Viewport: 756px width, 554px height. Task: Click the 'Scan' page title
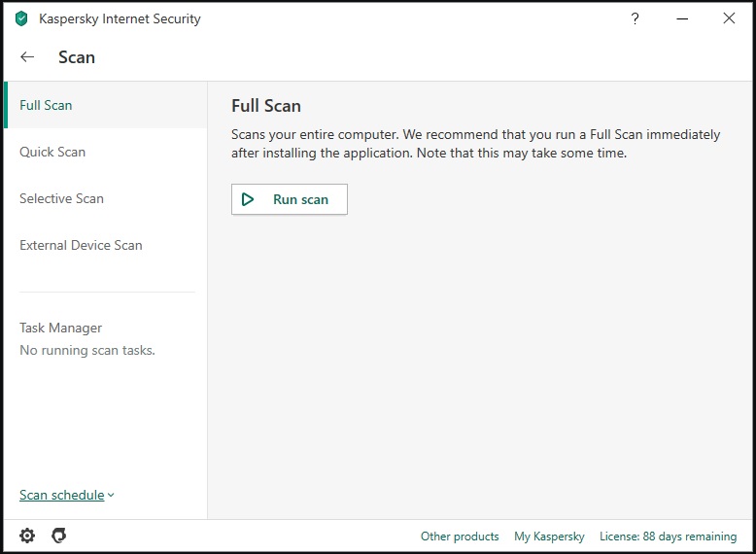(77, 57)
